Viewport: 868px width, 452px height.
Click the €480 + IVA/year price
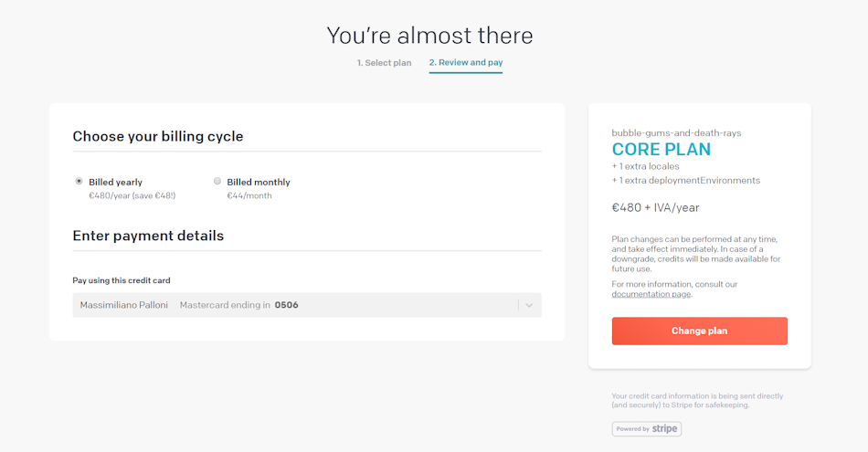[x=655, y=207]
